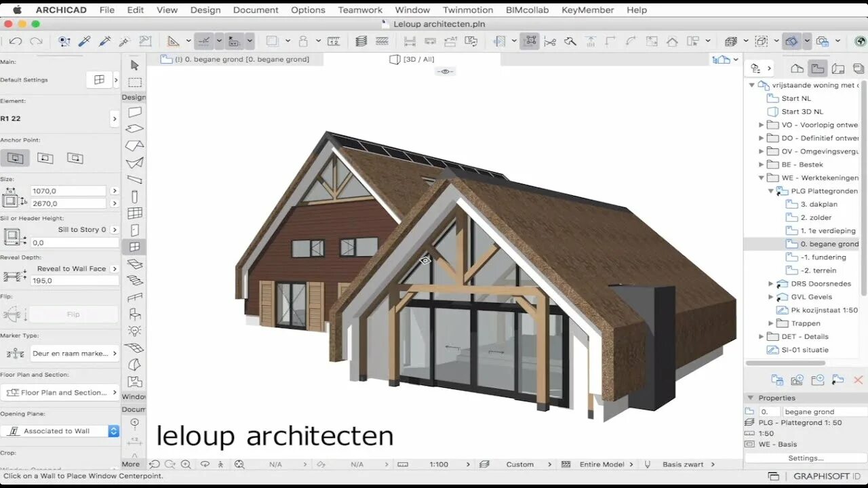Open the Document menu

[256, 10]
